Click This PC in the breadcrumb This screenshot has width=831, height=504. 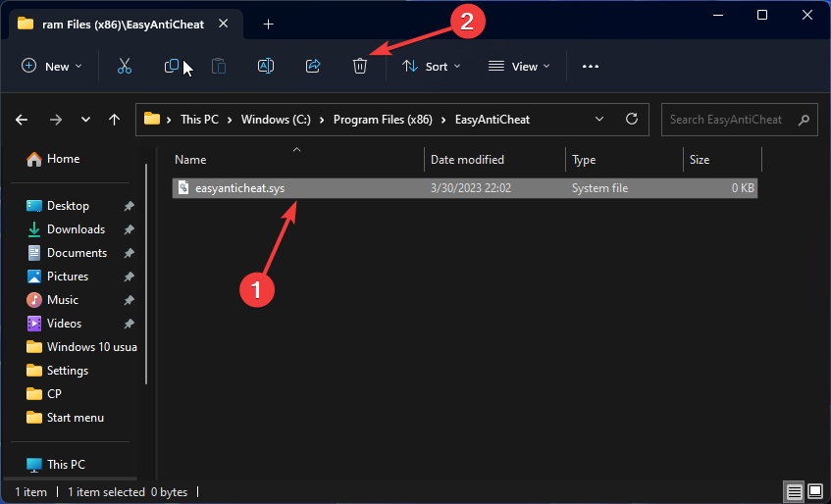pyautogui.click(x=199, y=120)
